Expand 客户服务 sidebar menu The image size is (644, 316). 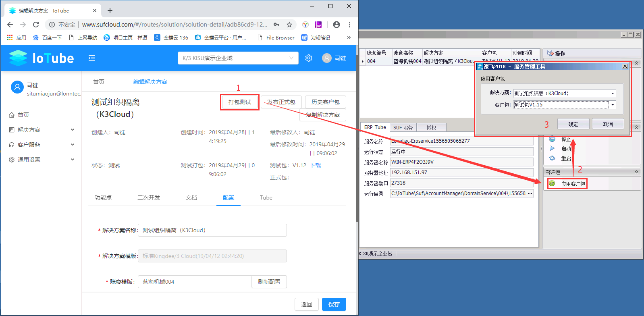[x=42, y=145]
